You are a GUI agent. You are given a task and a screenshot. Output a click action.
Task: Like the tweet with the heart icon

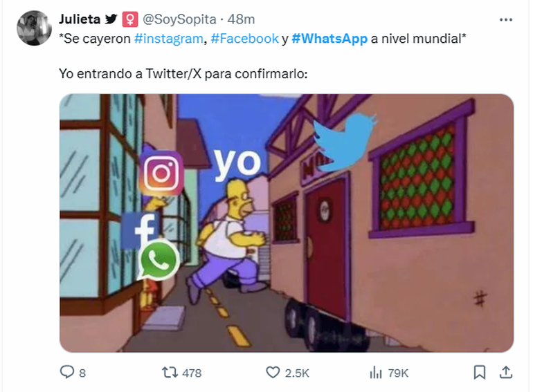(273, 373)
